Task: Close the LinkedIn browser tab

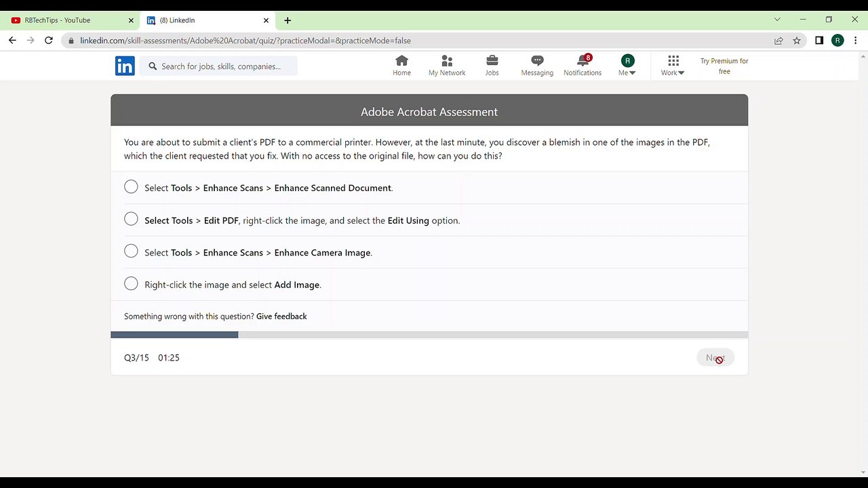Action: (267, 20)
